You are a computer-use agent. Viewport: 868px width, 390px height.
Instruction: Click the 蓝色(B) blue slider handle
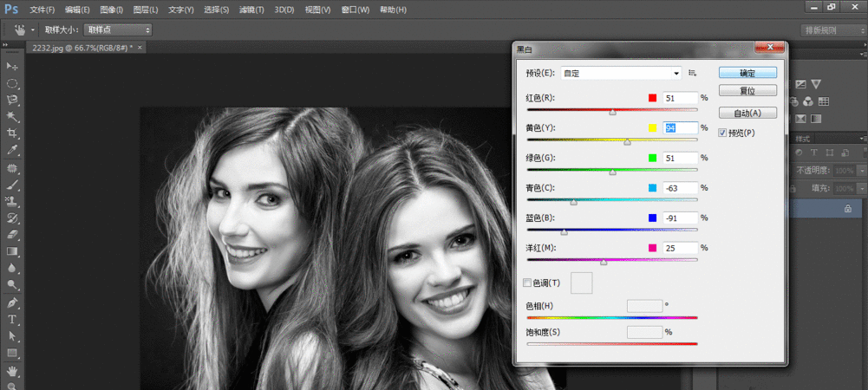pos(565,231)
